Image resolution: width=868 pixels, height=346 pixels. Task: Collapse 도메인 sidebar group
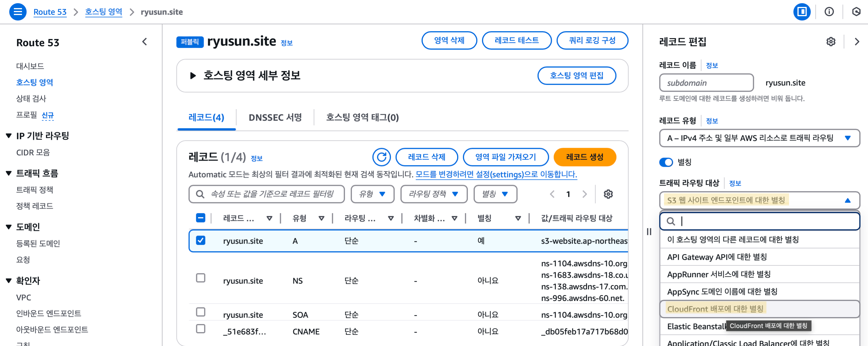(x=9, y=227)
